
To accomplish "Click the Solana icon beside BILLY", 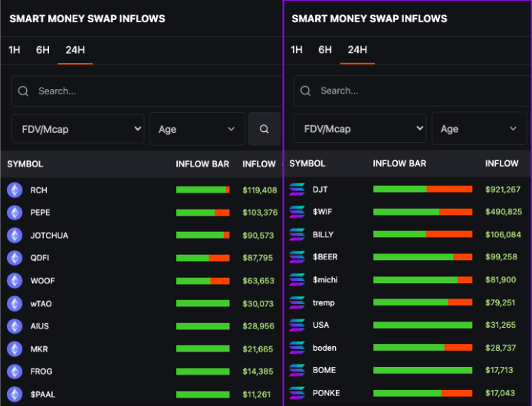I will (x=297, y=234).
